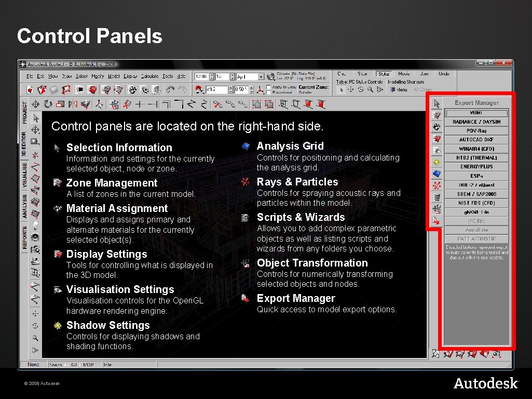Viewport: 532px width, 399px height.
Task: Click the RADIANCE / DAYSIM export button
Action: (x=476, y=122)
